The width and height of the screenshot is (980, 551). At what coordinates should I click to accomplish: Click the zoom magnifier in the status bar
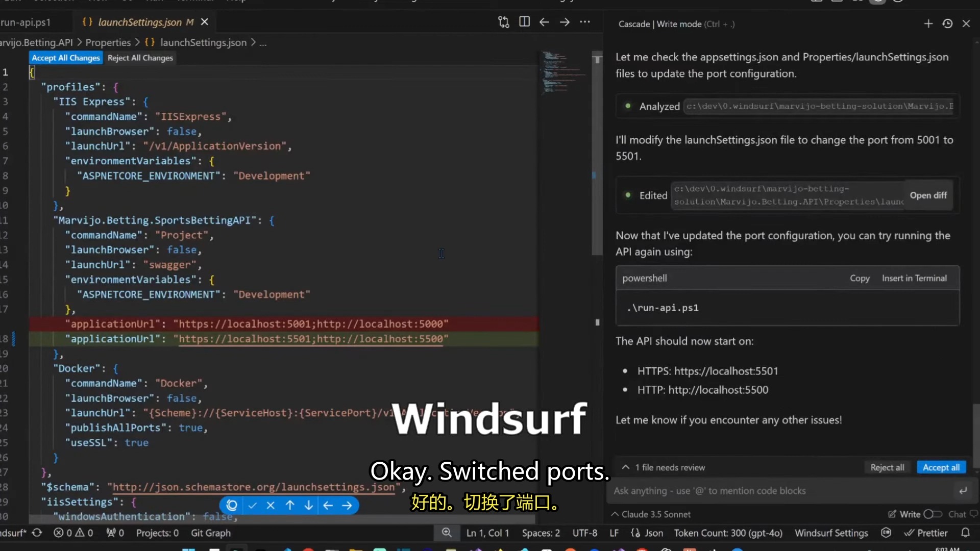click(x=447, y=533)
